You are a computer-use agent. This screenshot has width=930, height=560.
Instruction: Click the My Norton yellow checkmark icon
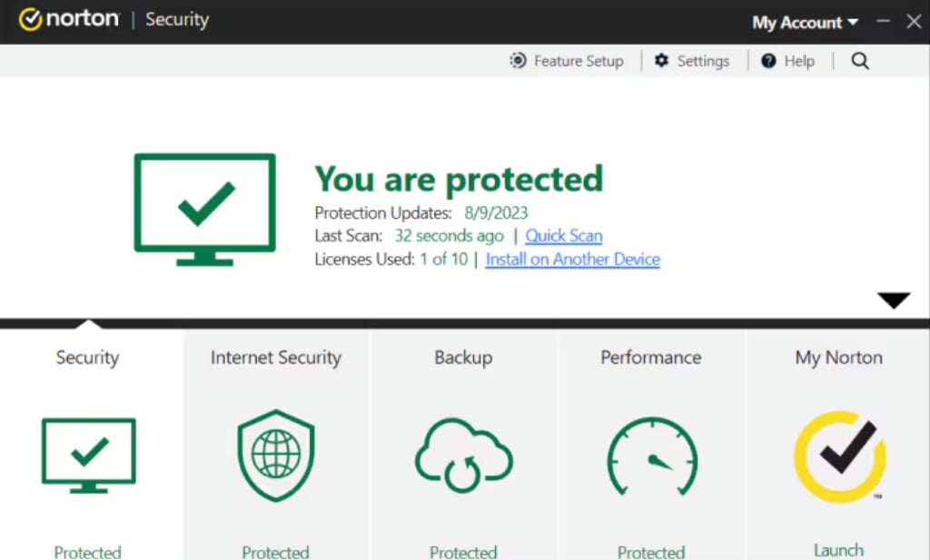click(840, 457)
